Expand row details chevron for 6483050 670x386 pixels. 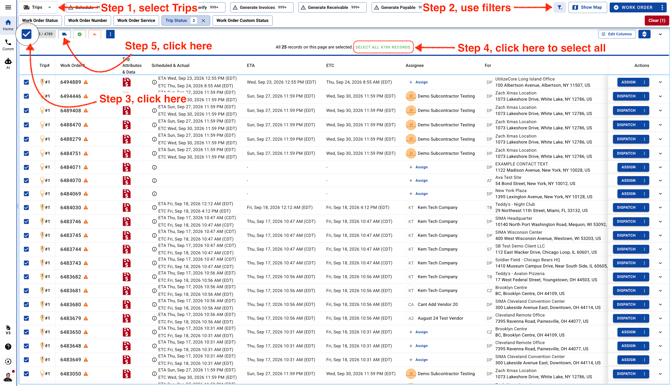click(661, 374)
